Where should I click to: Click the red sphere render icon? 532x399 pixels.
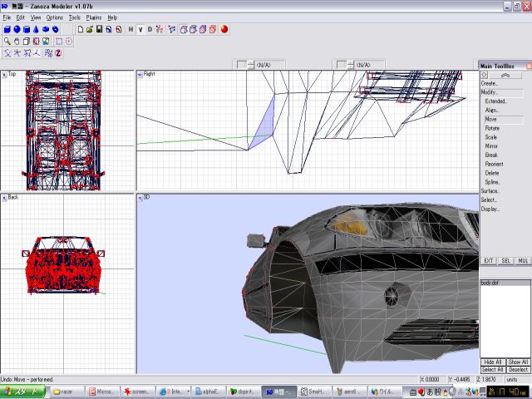point(224,29)
